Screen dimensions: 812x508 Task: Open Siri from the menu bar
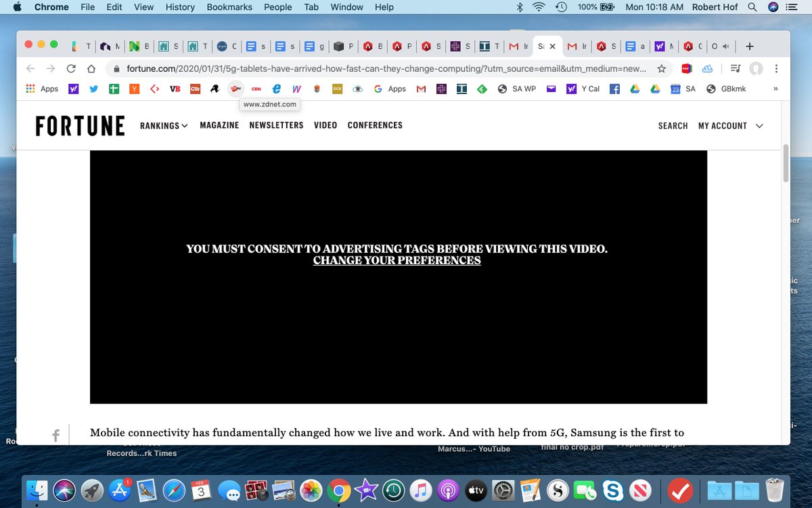pos(773,7)
